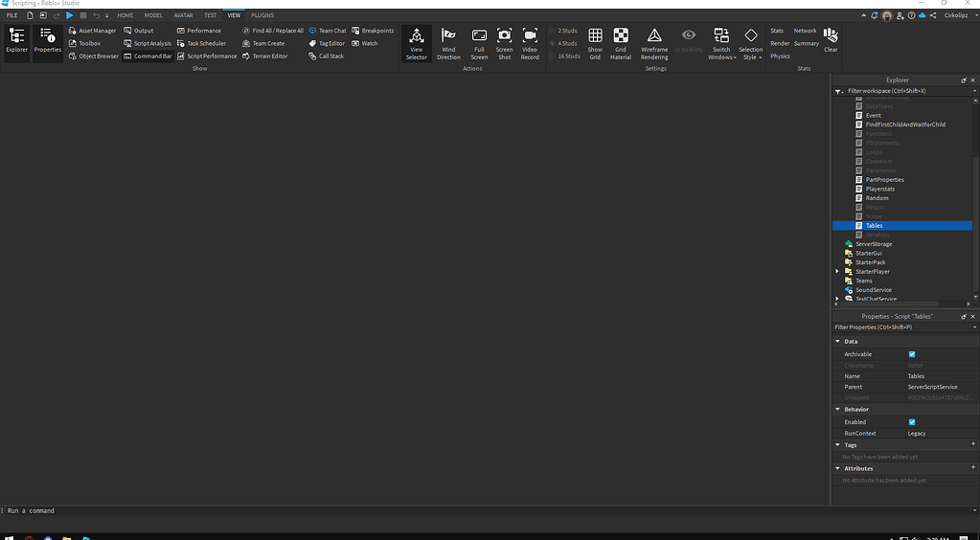Toggle the Explorer panel button
The height and width of the screenshot is (540, 980).
[17, 42]
